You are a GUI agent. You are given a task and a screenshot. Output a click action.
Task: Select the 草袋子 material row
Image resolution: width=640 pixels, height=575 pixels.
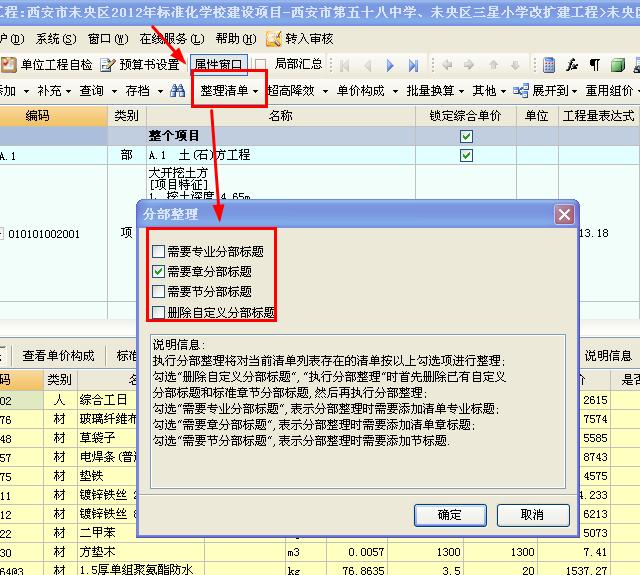[98, 438]
